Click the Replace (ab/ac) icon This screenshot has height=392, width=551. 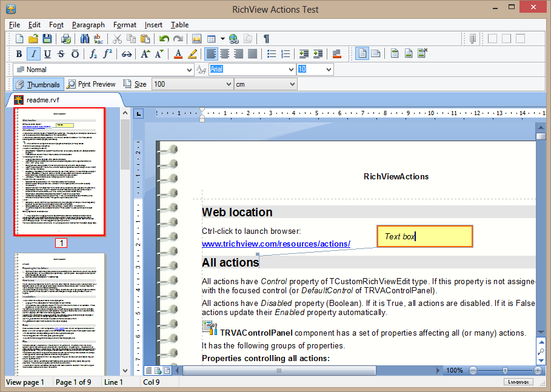98,39
